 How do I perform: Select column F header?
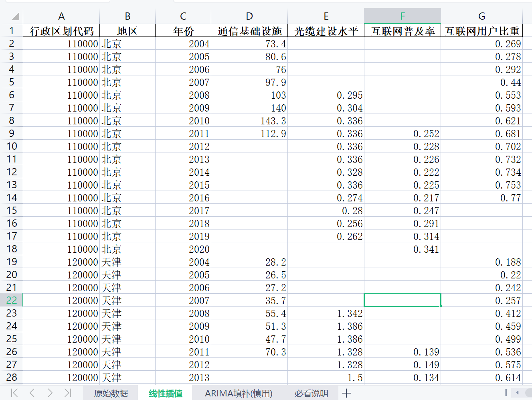tap(403, 16)
